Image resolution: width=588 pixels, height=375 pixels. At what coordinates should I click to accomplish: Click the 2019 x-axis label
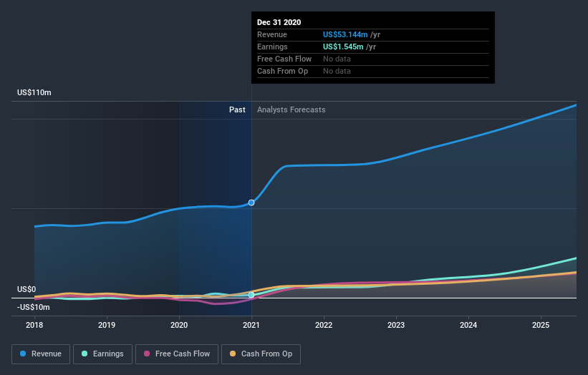(107, 325)
